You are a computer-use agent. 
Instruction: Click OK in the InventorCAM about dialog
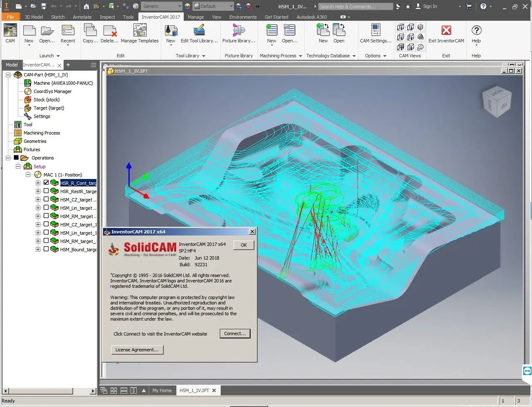(x=244, y=245)
